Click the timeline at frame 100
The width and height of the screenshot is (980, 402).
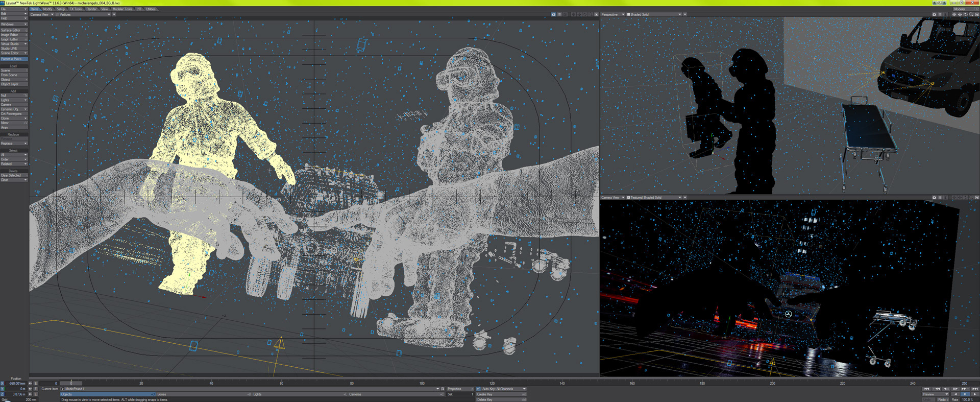pos(422,383)
